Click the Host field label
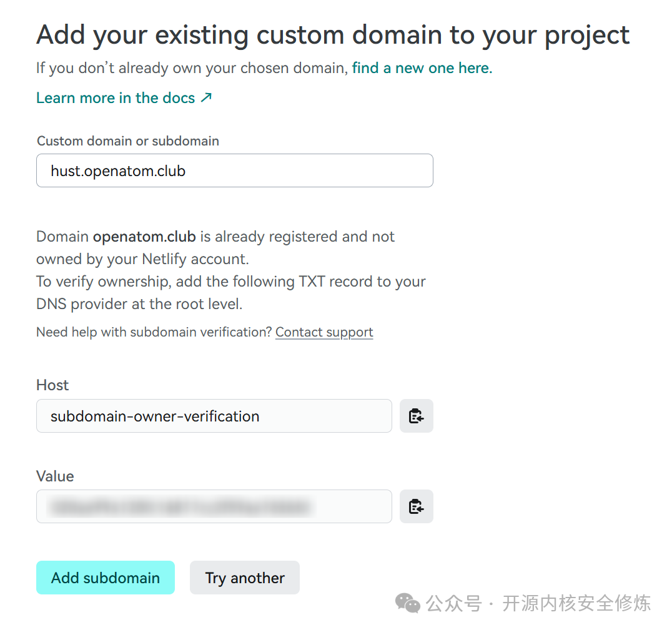 pyautogui.click(x=52, y=385)
